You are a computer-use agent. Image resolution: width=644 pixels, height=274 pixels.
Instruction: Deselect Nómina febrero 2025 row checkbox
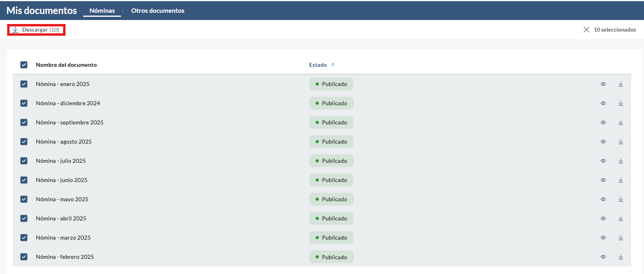[x=24, y=257]
